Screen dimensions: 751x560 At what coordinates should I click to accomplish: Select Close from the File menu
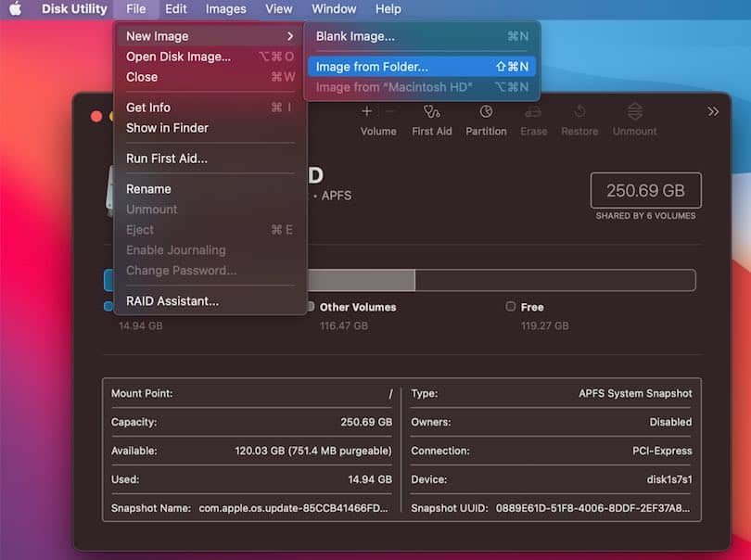tap(210, 77)
